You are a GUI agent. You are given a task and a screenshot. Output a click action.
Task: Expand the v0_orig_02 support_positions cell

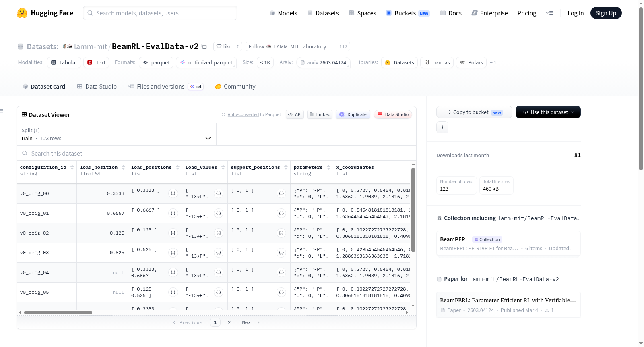pyautogui.click(x=281, y=233)
